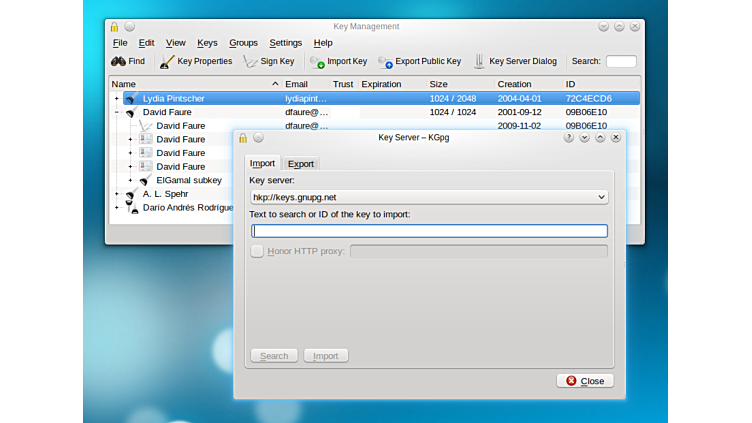Click the Find binoculars icon
Image resolution: width=752 pixels, height=423 pixels.
pyautogui.click(x=118, y=62)
